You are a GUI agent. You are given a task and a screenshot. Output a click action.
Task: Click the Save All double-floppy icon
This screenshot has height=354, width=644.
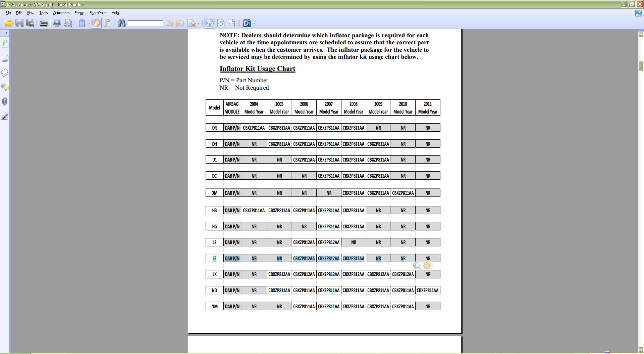30,23
